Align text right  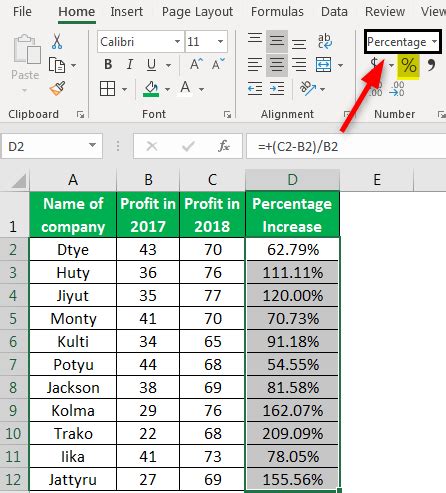(x=299, y=65)
